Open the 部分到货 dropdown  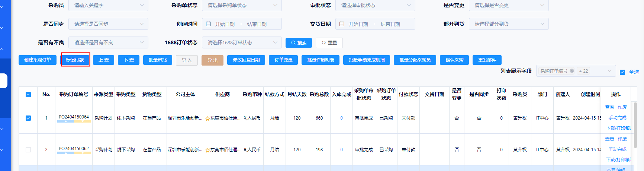pyautogui.click(x=509, y=24)
